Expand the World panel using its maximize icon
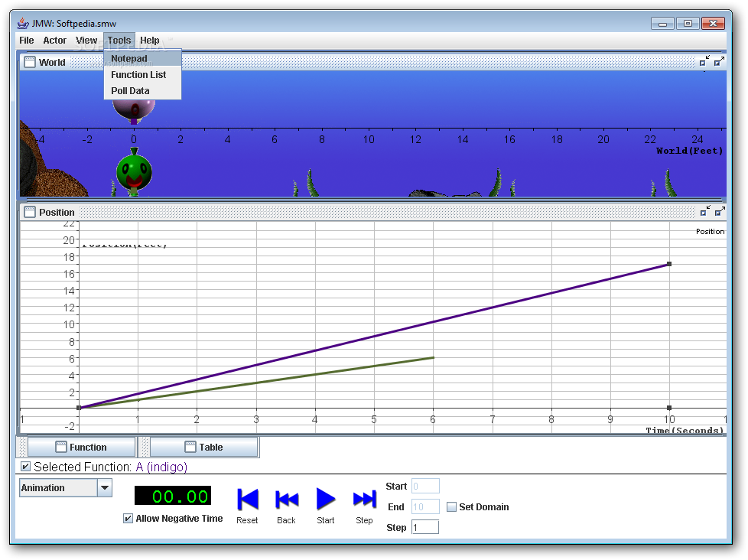Screen dimensions: 748x560 click(x=720, y=61)
